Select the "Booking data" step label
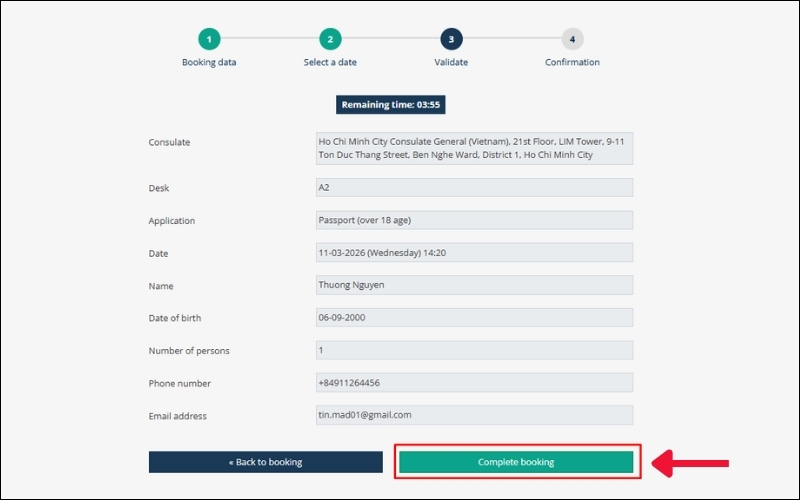 (x=209, y=62)
